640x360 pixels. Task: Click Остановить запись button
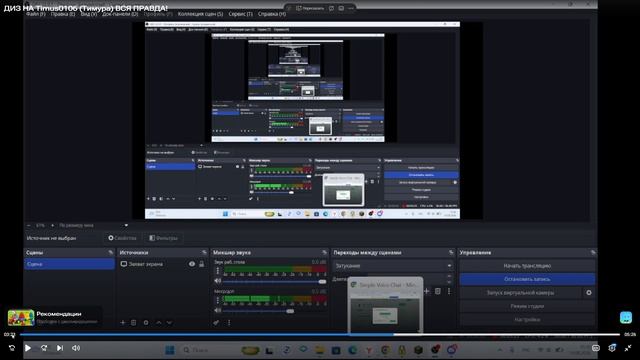(527, 279)
